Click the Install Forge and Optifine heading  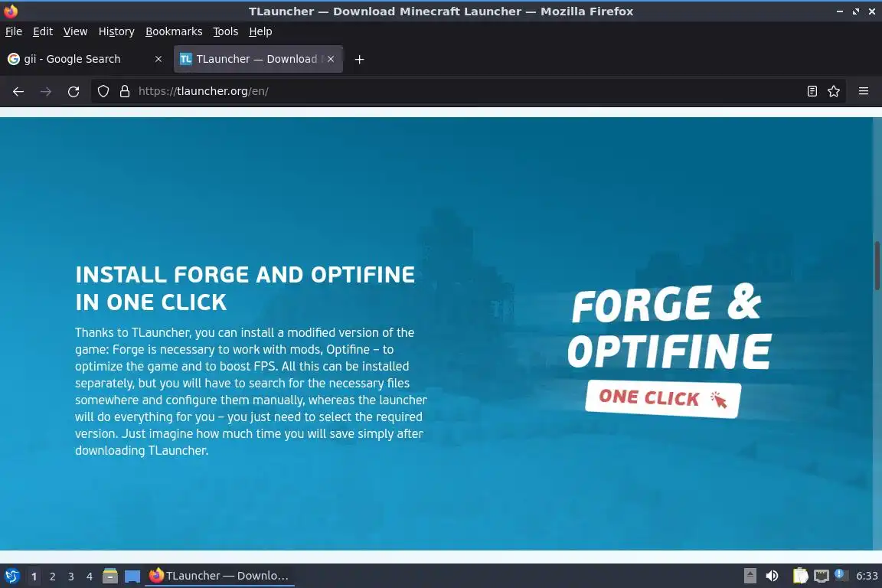245,288
